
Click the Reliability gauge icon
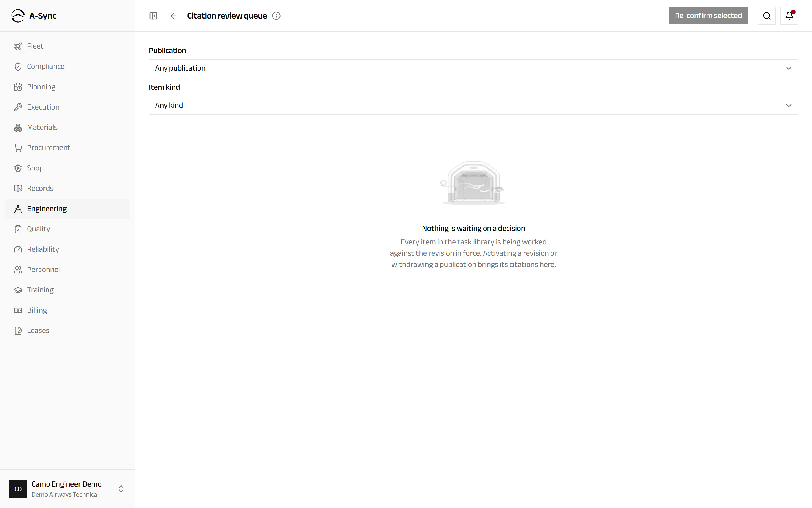click(18, 249)
